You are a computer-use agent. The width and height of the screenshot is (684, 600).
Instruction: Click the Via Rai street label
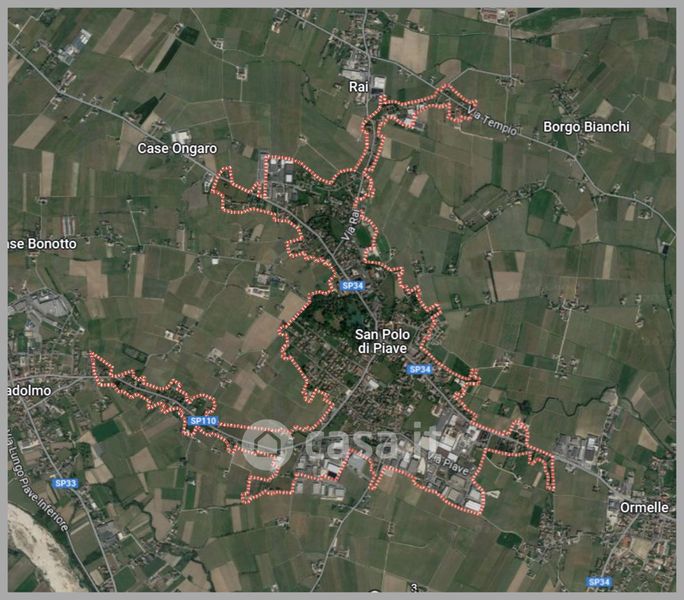pyautogui.click(x=351, y=225)
